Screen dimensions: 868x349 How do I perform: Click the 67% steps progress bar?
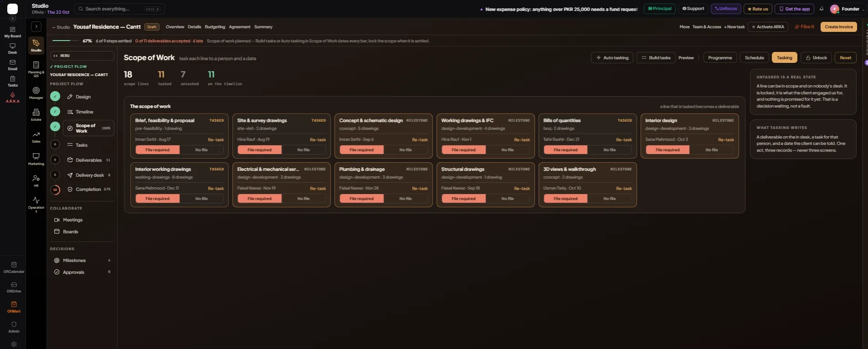[65, 41]
